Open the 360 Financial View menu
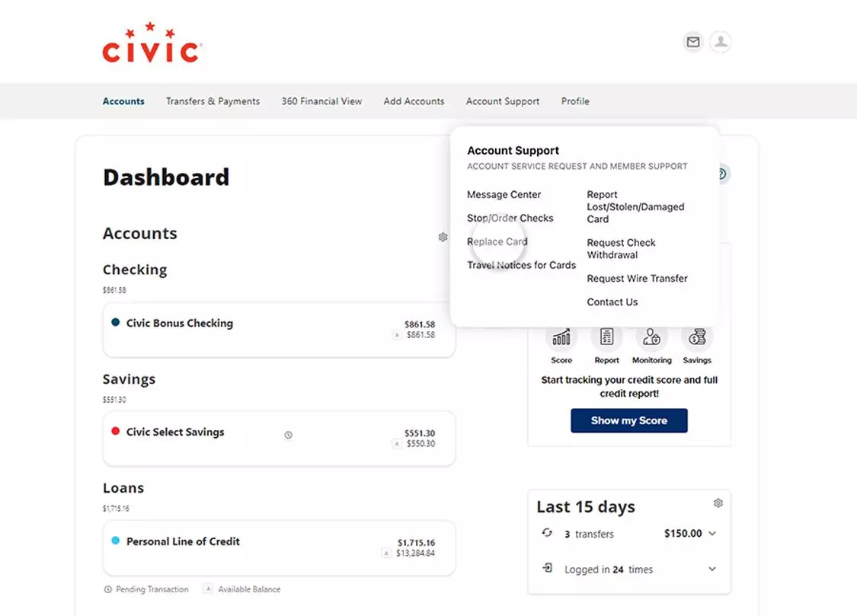The width and height of the screenshot is (857, 616). pos(321,101)
